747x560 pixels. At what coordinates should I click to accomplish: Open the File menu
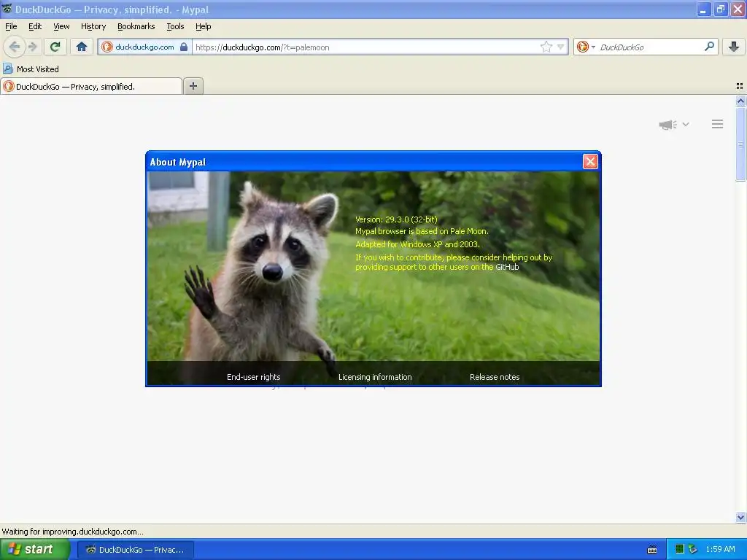[x=11, y=26]
